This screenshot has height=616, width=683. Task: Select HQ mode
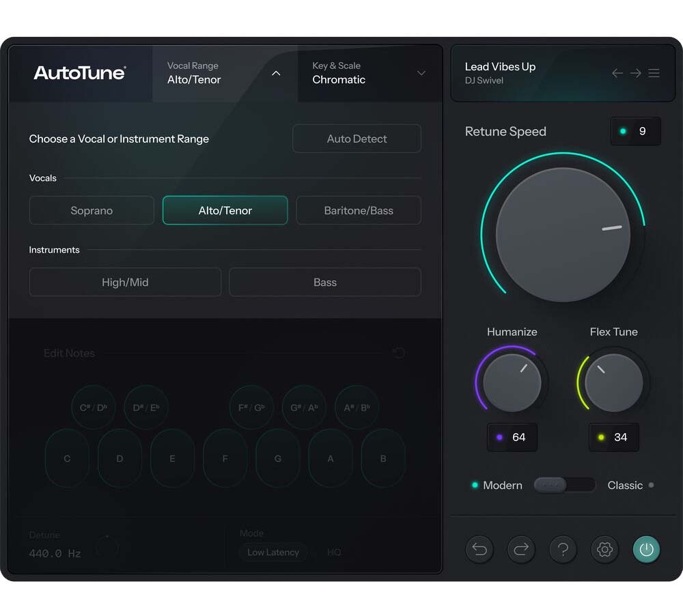pyautogui.click(x=334, y=552)
